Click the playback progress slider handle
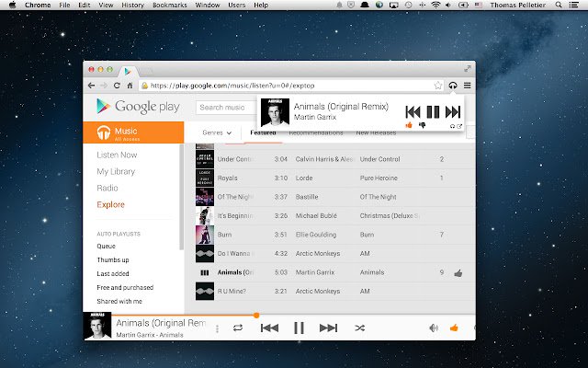Screen dimensions: 588x368 point(256,315)
